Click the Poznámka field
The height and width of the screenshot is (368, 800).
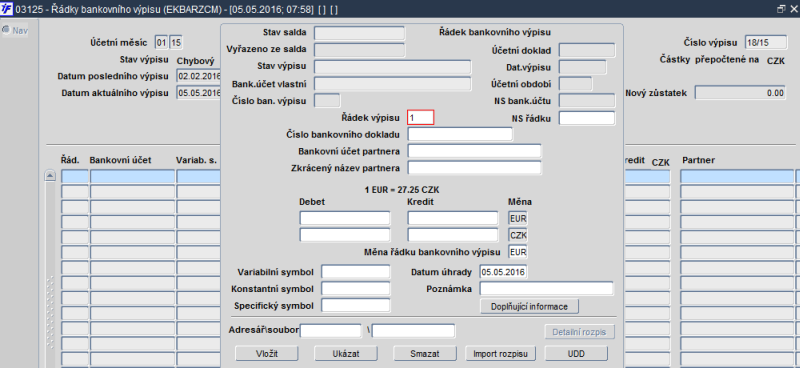coord(546,288)
